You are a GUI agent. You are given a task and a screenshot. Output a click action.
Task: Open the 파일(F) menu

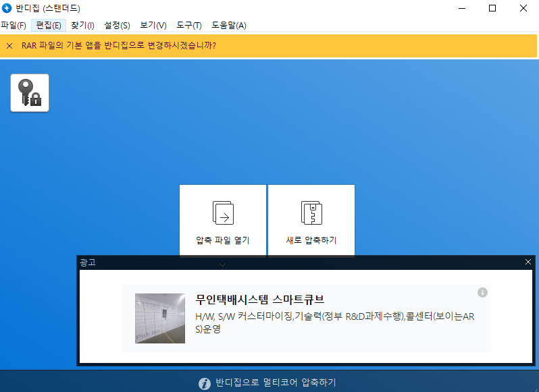point(14,26)
